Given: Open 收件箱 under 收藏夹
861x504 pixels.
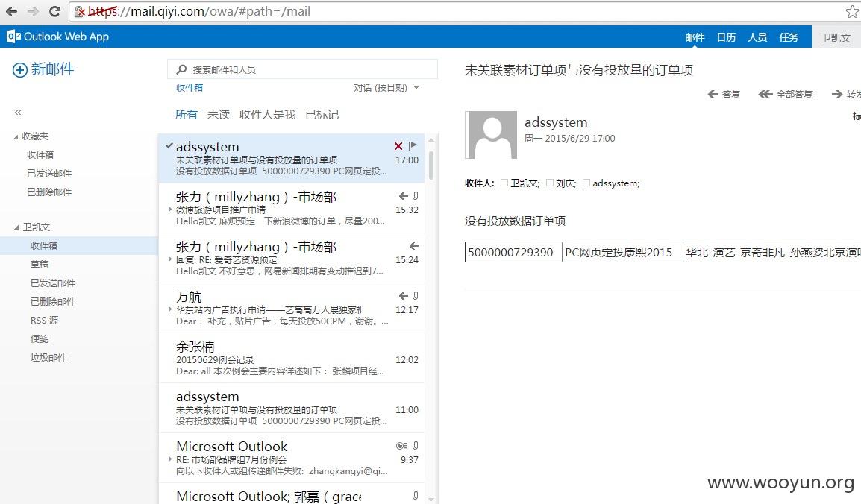Looking at the screenshot, I should (x=40, y=154).
